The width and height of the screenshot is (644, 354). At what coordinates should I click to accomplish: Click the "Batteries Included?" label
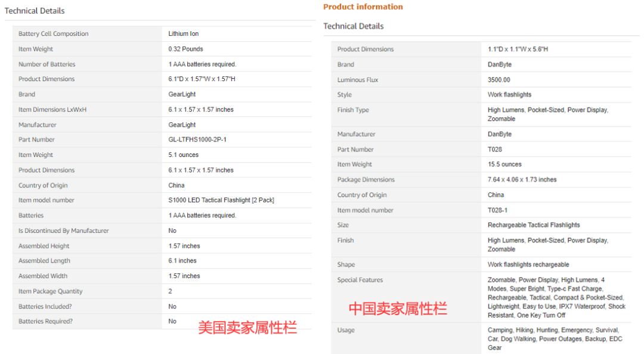click(45, 306)
